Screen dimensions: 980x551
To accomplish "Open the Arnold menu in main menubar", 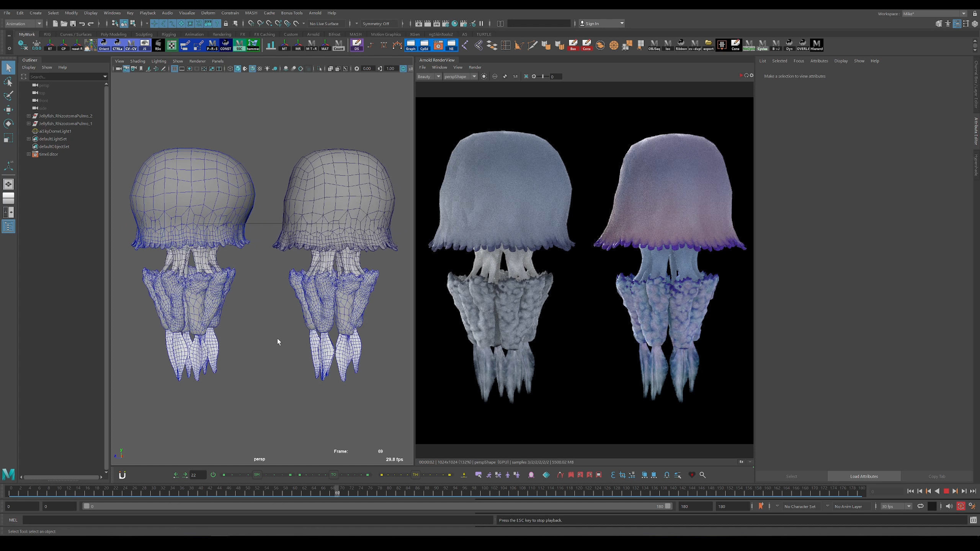I will click(315, 13).
